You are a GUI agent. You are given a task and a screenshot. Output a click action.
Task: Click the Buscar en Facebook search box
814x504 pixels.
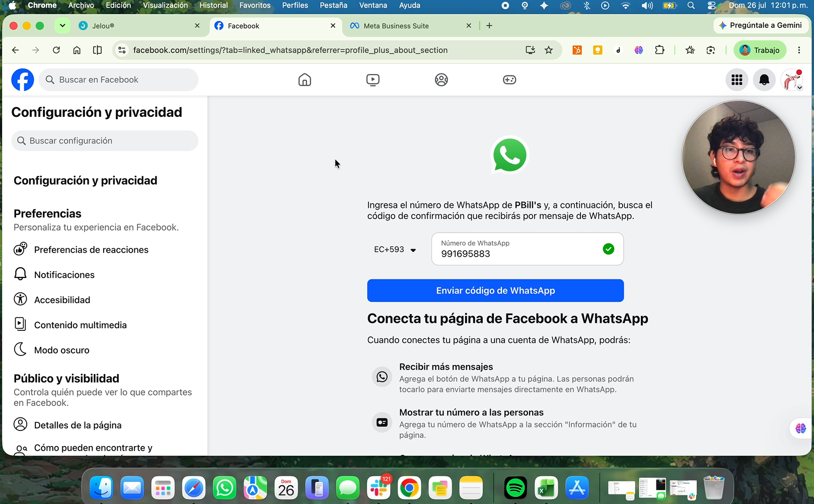coord(118,80)
